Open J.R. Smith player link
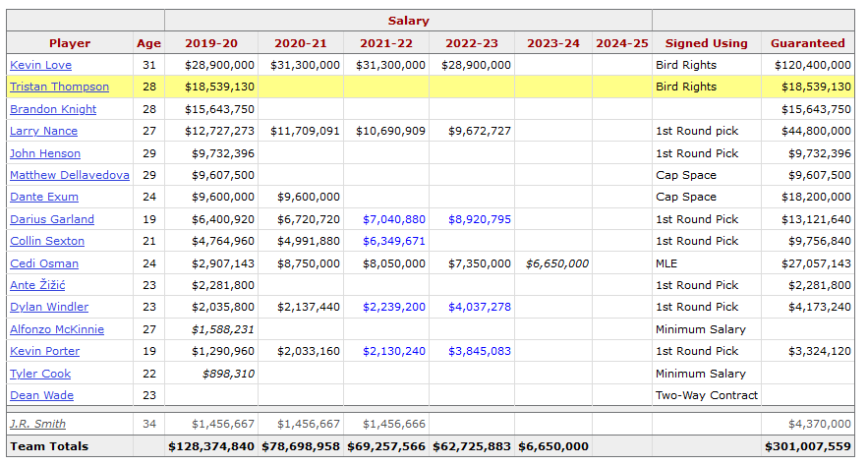The height and width of the screenshot is (465, 868). [37, 424]
